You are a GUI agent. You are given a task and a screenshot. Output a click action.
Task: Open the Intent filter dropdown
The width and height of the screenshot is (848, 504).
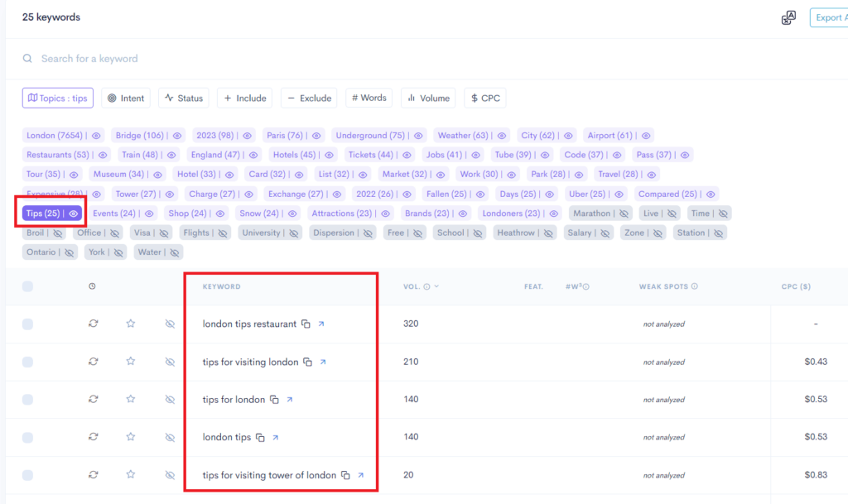[126, 97]
